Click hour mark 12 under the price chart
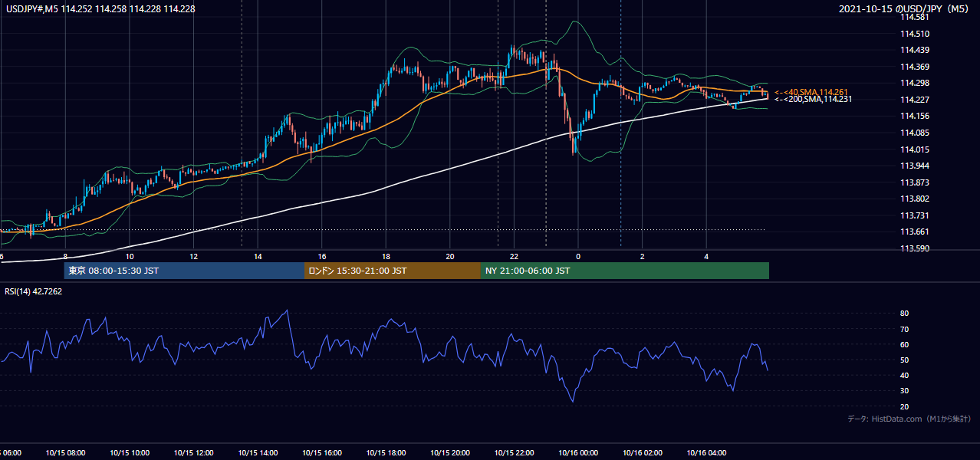 pyautogui.click(x=193, y=257)
